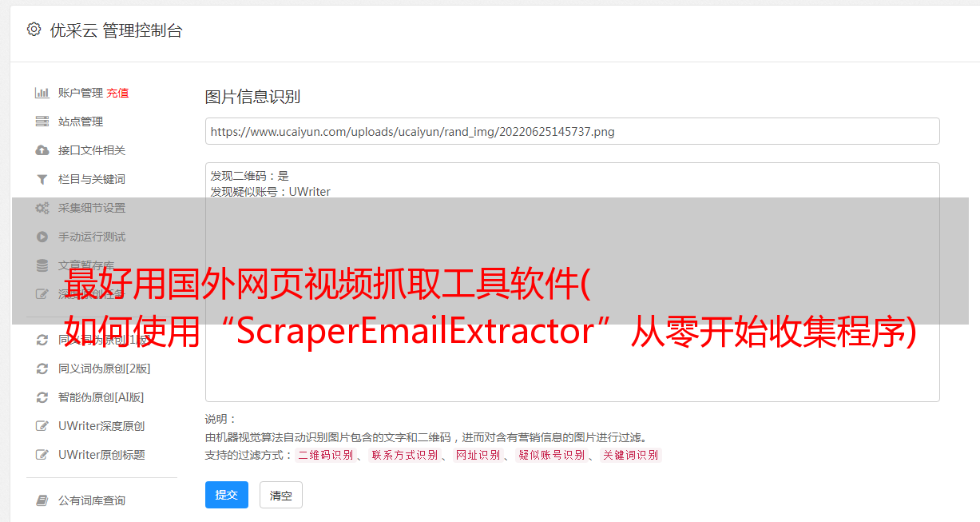This screenshot has width=980, height=522.
Task: Click the bar chart icon for 账户管理
Action: [x=42, y=93]
